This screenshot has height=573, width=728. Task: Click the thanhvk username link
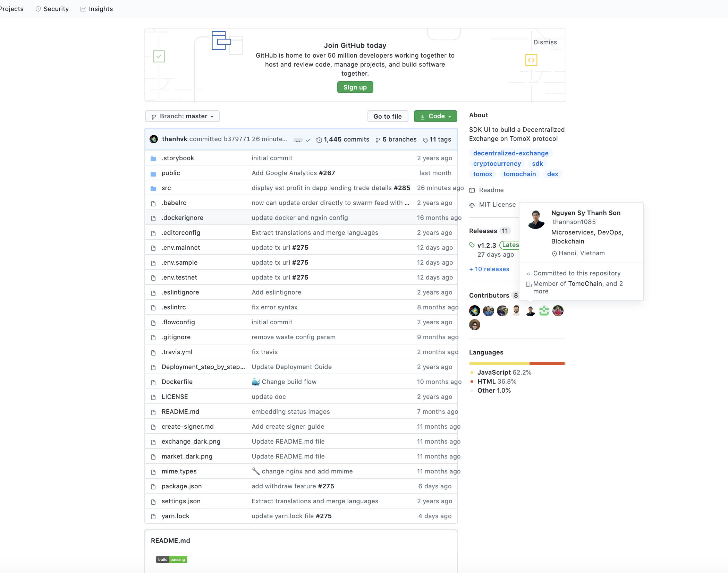click(x=175, y=139)
